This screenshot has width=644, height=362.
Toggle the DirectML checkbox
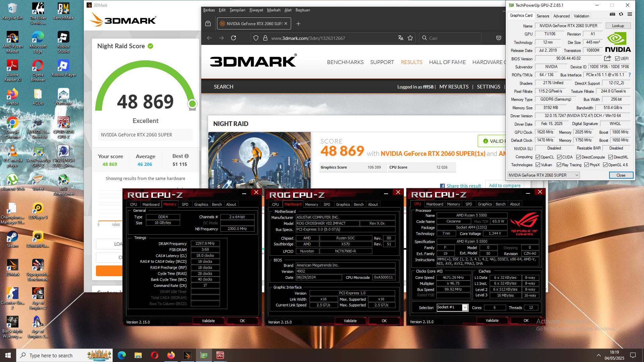pos(610,157)
